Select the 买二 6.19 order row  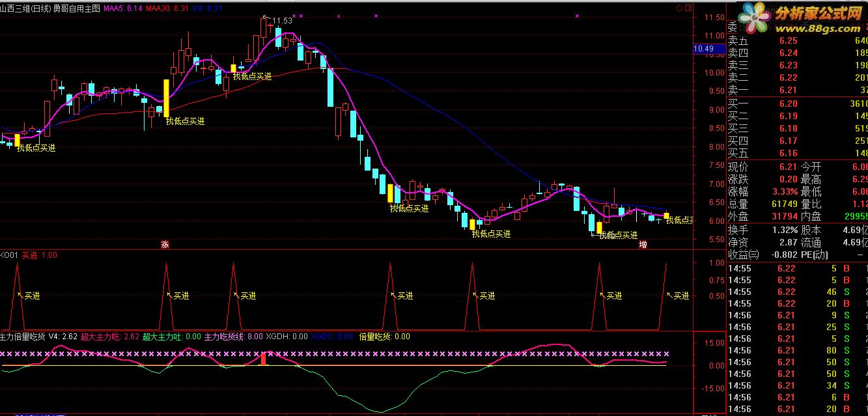tap(797, 116)
